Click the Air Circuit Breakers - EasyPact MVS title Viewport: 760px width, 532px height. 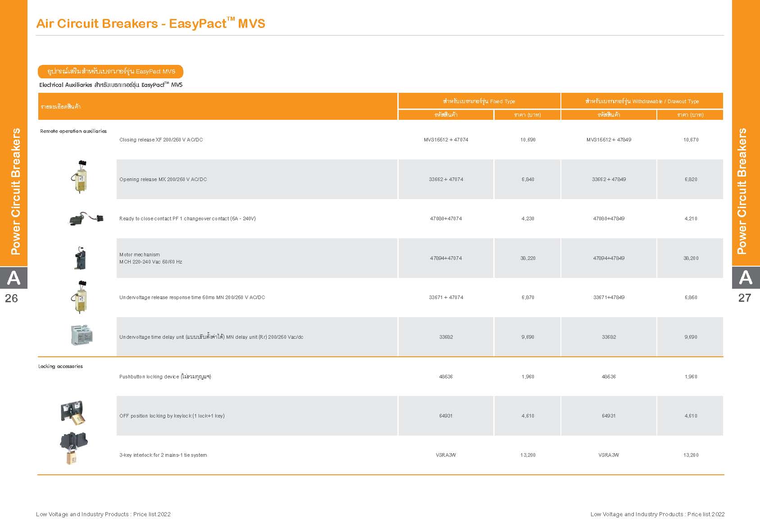[150, 23]
